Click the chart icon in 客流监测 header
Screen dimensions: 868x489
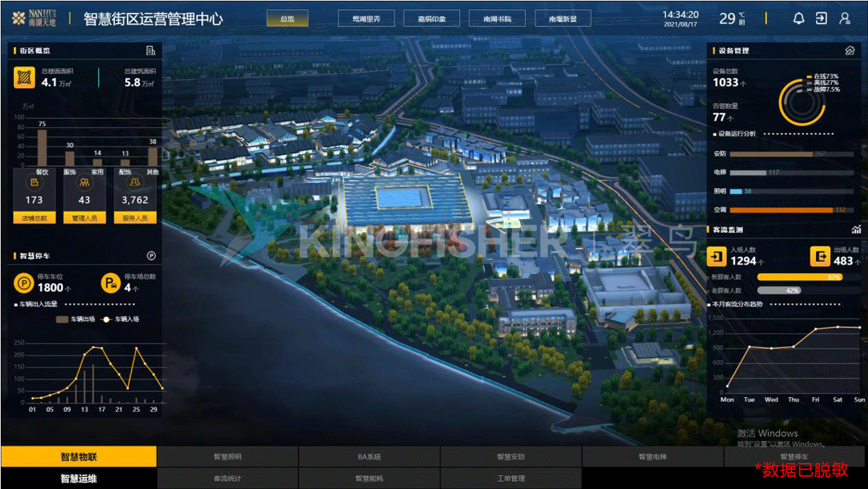tap(856, 229)
